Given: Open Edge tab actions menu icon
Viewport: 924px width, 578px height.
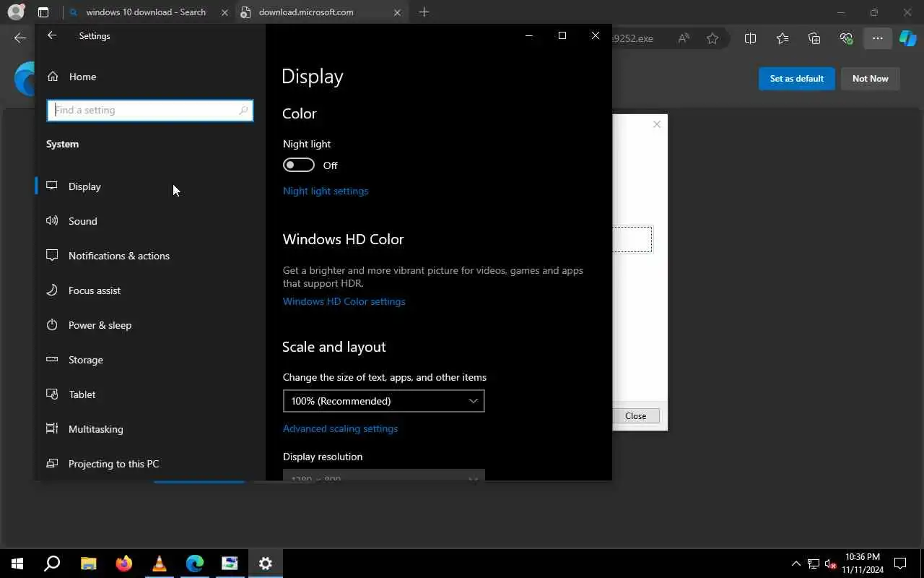Looking at the screenshot, I should tap(43, 12).
